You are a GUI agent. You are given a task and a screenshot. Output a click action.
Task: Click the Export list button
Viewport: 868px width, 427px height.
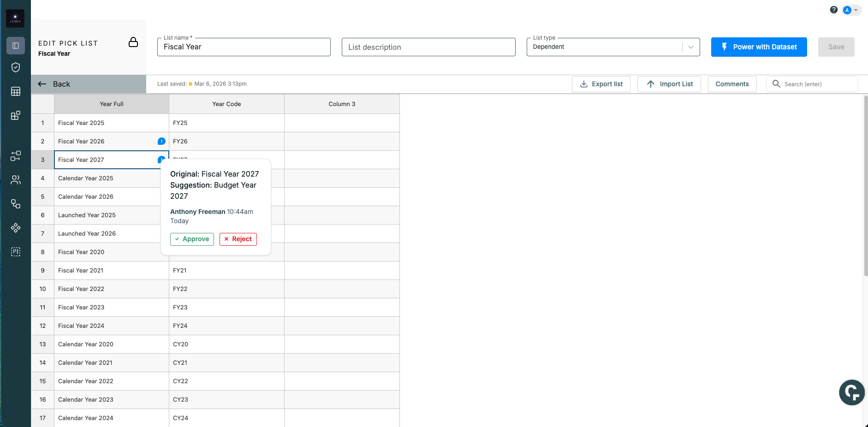[601, 84]
